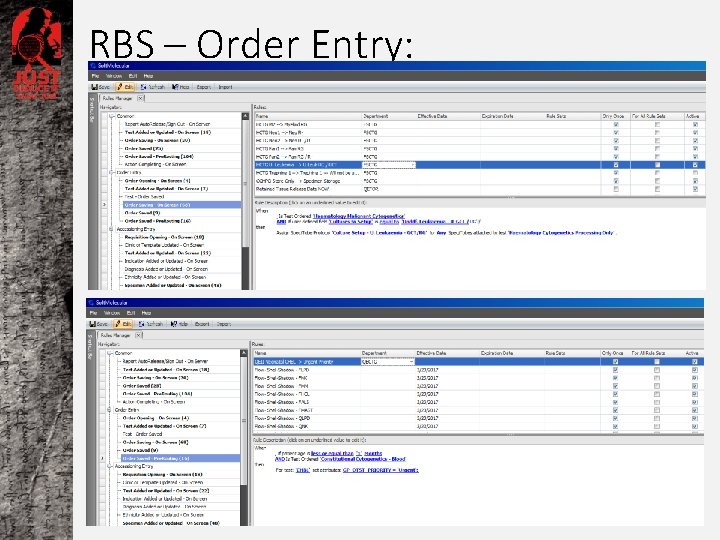Enable Active checkbox for HCTG Trephine rule
Image resolution: width=720 pixels, height=540 pixels.
tap(695, 173)
